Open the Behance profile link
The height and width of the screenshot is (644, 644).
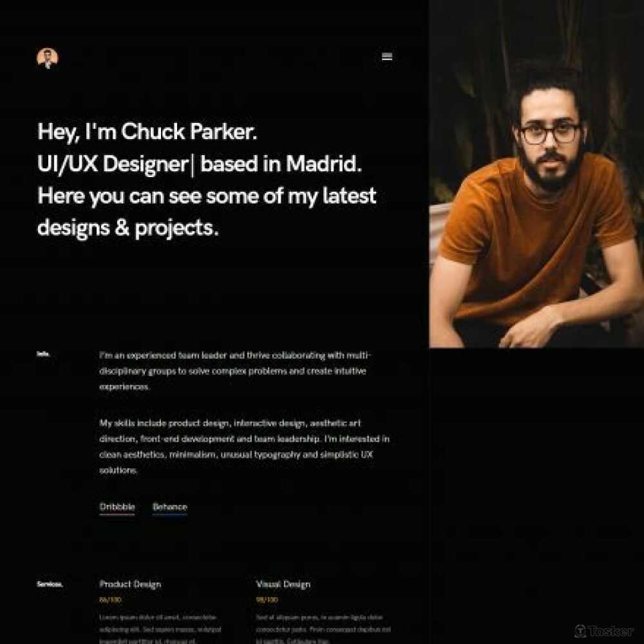[169, 507]
